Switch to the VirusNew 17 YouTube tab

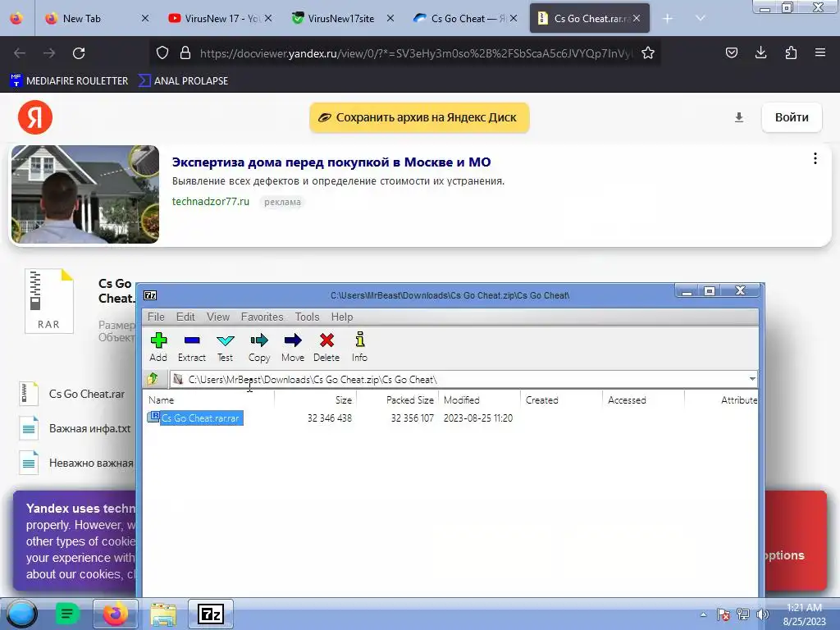220,18
